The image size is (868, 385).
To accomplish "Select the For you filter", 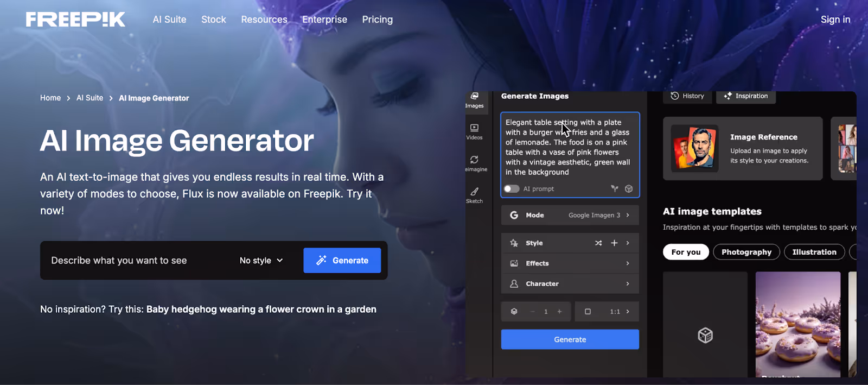I will coord(686,252).
